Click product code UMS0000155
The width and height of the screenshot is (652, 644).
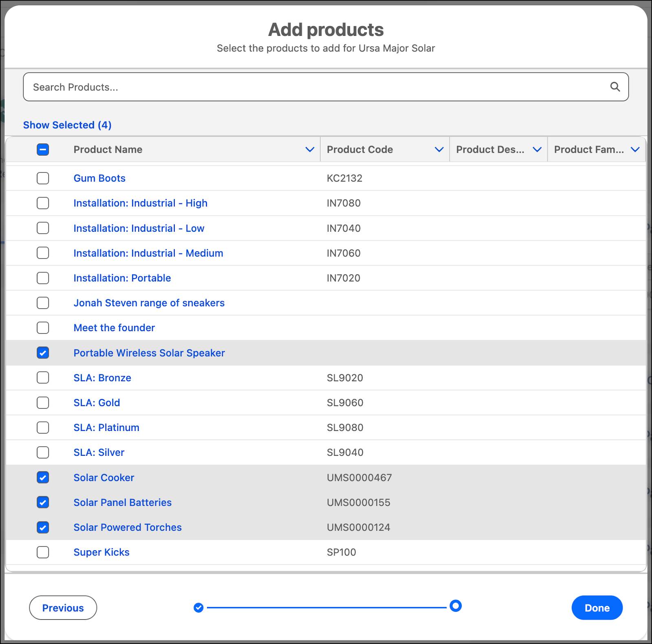pos(359,502)
